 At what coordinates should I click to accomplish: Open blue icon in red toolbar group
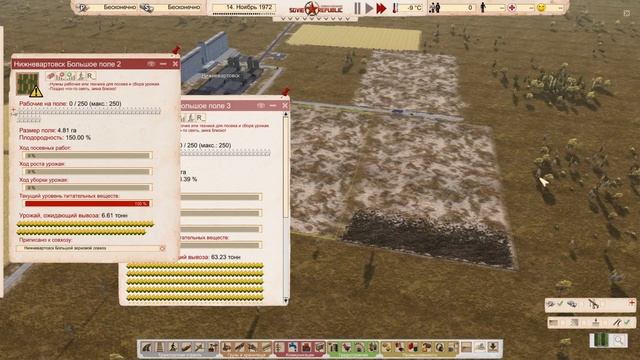click(x=293, y=347)
